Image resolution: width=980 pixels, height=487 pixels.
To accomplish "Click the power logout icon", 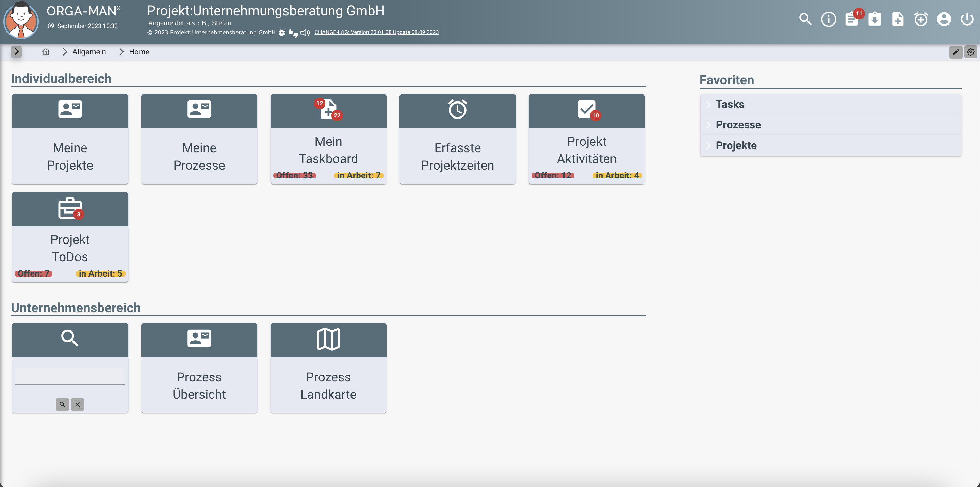I will click(967, 19).
